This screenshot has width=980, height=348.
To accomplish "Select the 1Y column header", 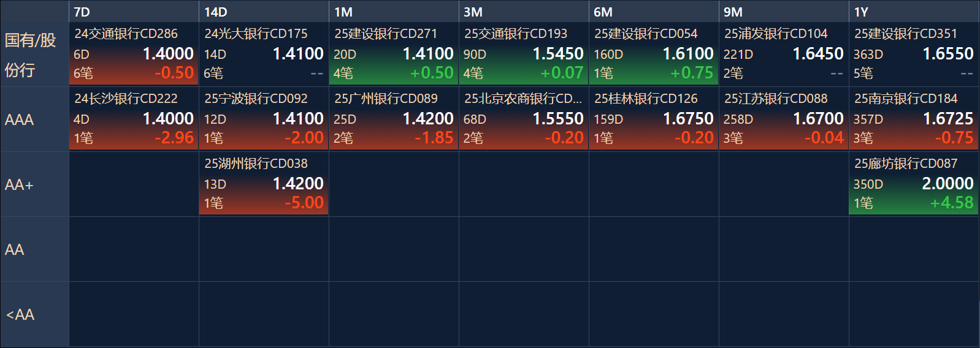I will (x=914, y=12).
